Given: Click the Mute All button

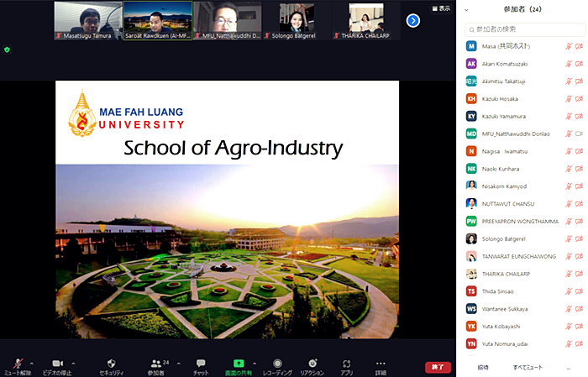Looking at the screenshot, I should pos(528,367).
